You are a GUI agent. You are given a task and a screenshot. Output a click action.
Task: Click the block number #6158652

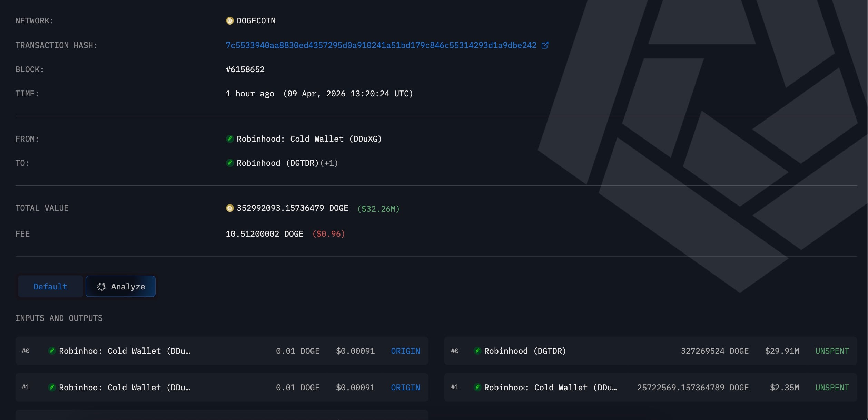(245, 69)
